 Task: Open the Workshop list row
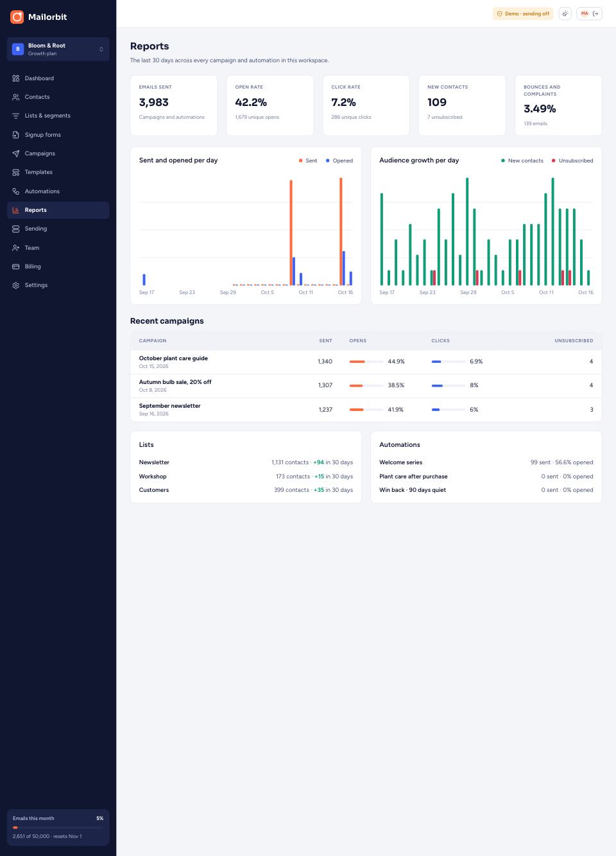click(246, 476)
